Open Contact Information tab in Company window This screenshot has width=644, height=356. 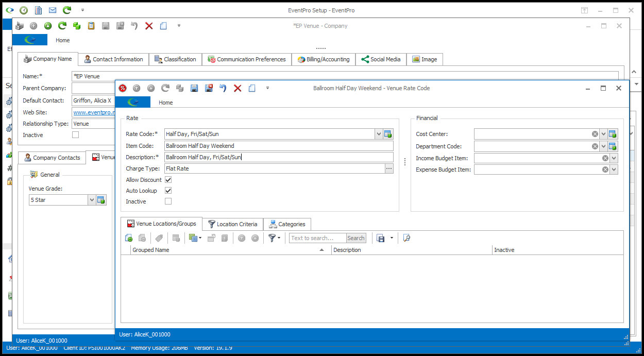(x=114, y=59)
